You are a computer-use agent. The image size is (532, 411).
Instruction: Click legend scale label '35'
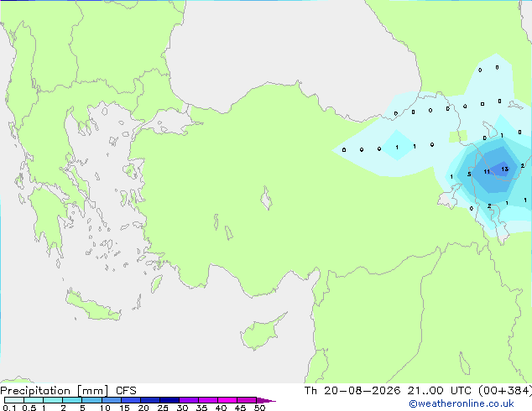[x=201, y=408]
